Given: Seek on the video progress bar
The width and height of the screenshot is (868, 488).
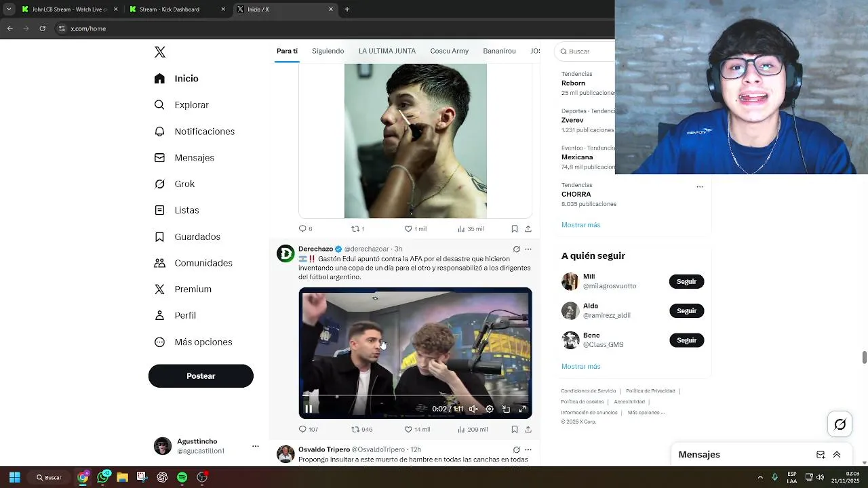Looking at the screenshot, I should click(x=416, y=395).
